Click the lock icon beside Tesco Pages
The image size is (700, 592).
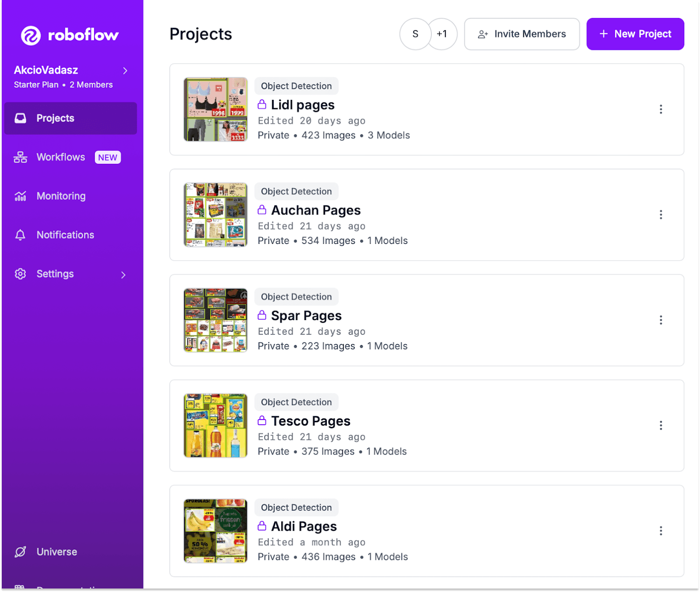click(262, 420)
